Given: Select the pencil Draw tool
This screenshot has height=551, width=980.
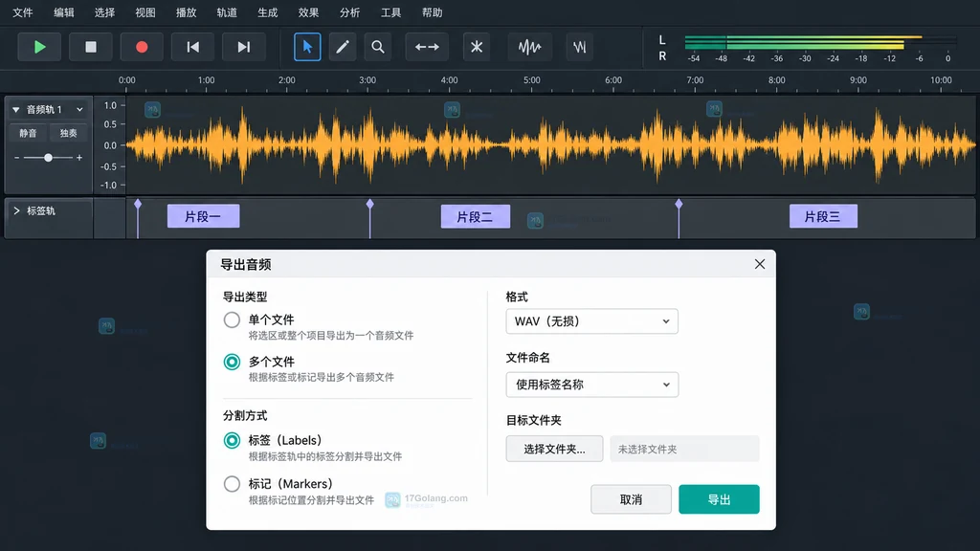Looking at the screenshot, I should (343, 47).
